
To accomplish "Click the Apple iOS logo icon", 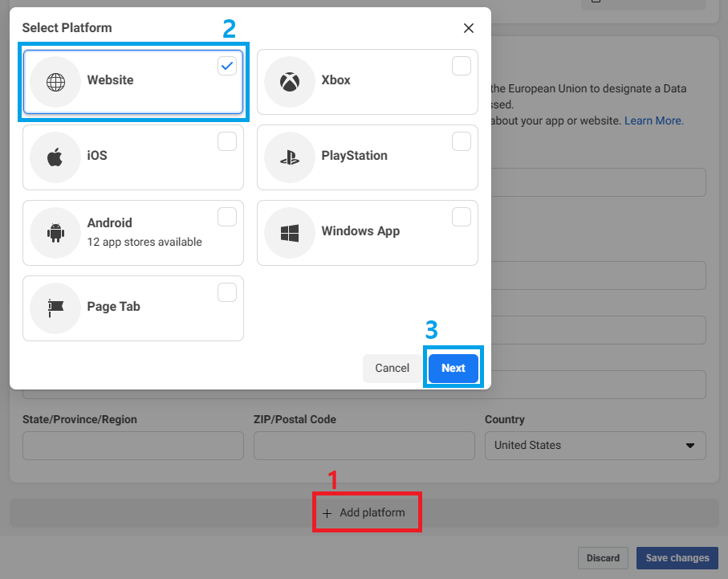I will pyautogui.click(x=55, y=157).
